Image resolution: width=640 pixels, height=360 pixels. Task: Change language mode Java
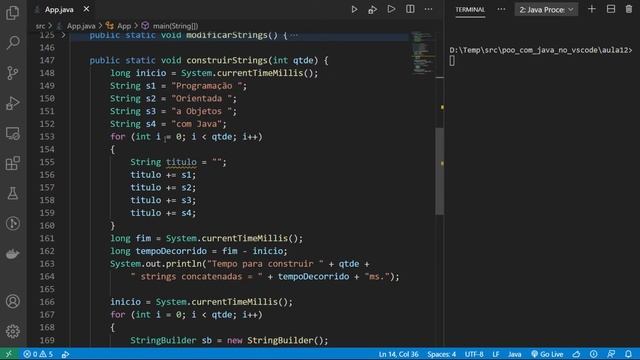tap(514, 354)
